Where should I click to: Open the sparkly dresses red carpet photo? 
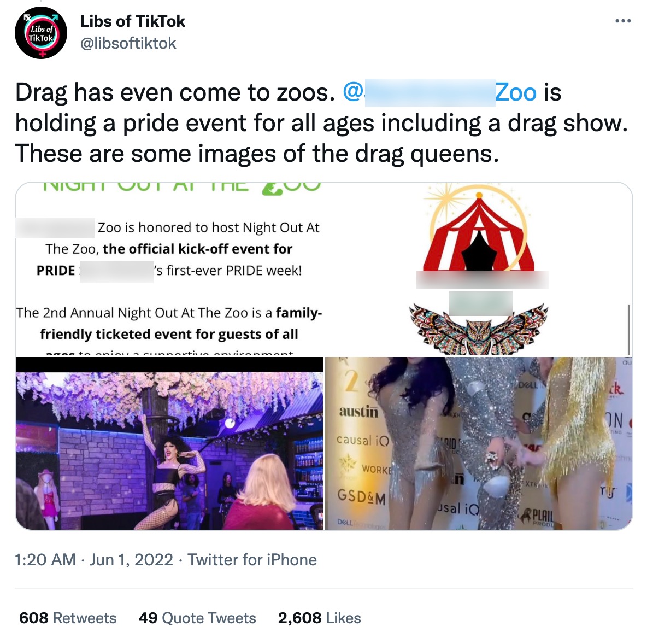479,443
